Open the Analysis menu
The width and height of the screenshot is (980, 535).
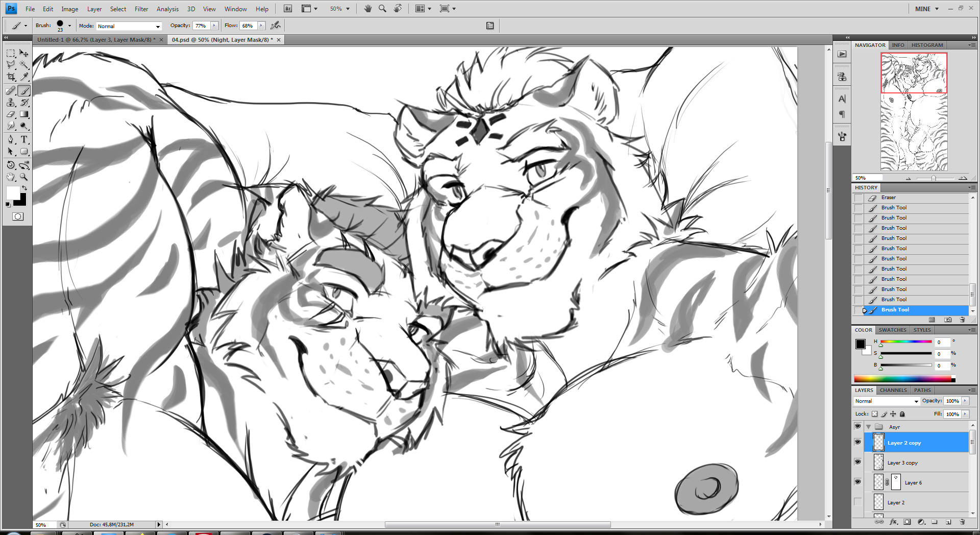[x=167, y=9]
